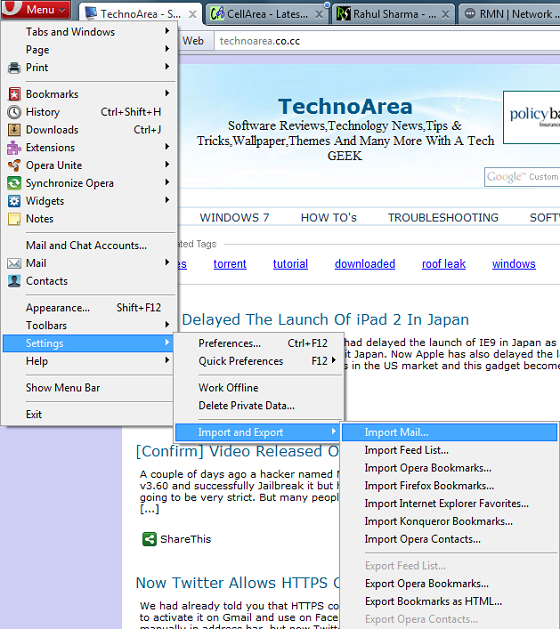This screenshot has width=560, height=629.
Task: Click the red Opera Menu button
Action: tap(36, 9)
